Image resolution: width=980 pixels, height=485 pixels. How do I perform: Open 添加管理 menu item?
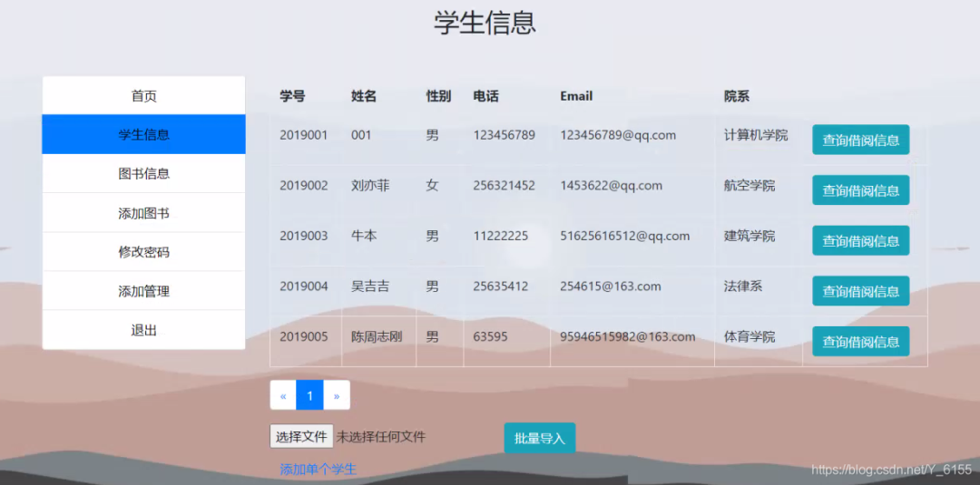[143, 291]
